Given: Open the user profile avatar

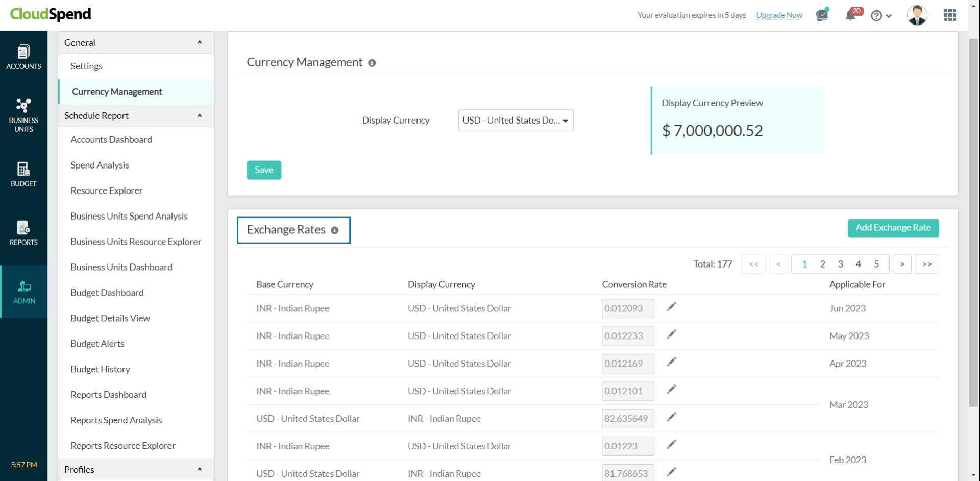Looking at the screenshot, I should coord(917,15).
